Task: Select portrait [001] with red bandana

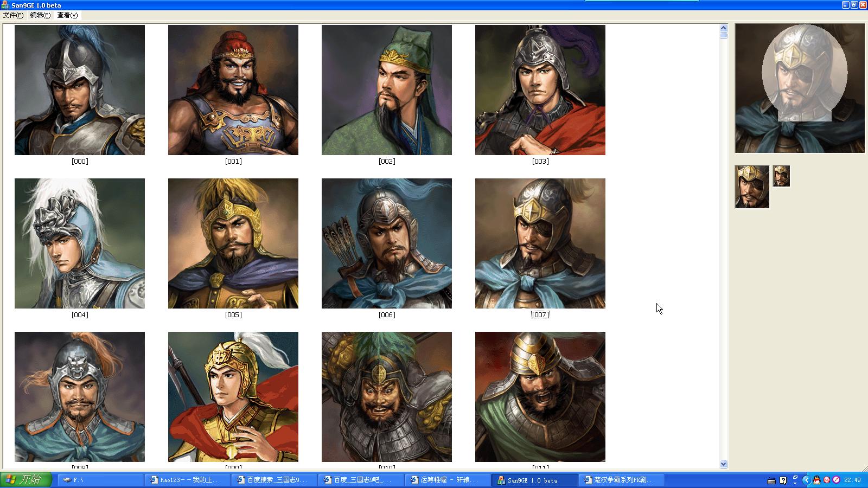Action: [x=233, y=90]
